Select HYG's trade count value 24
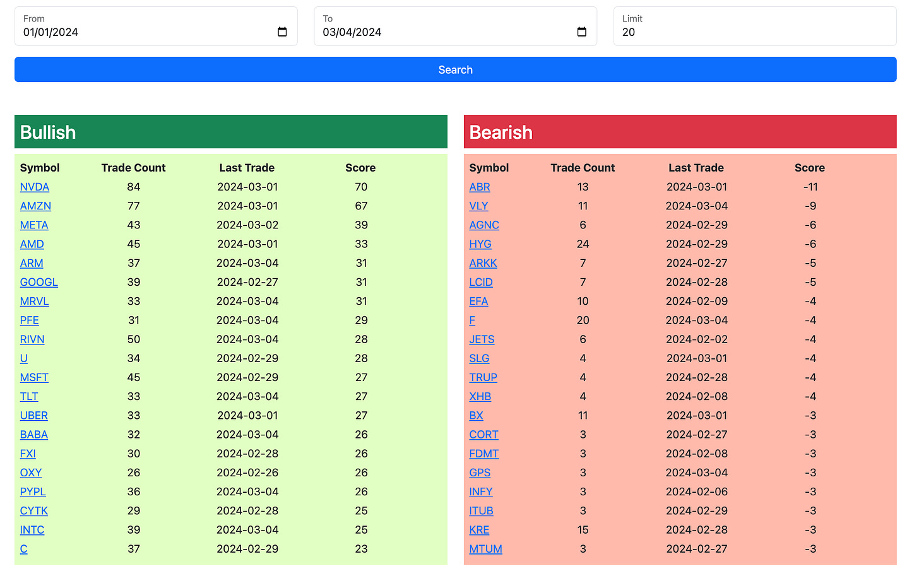 pyautogui.click(x=583, y=244)
